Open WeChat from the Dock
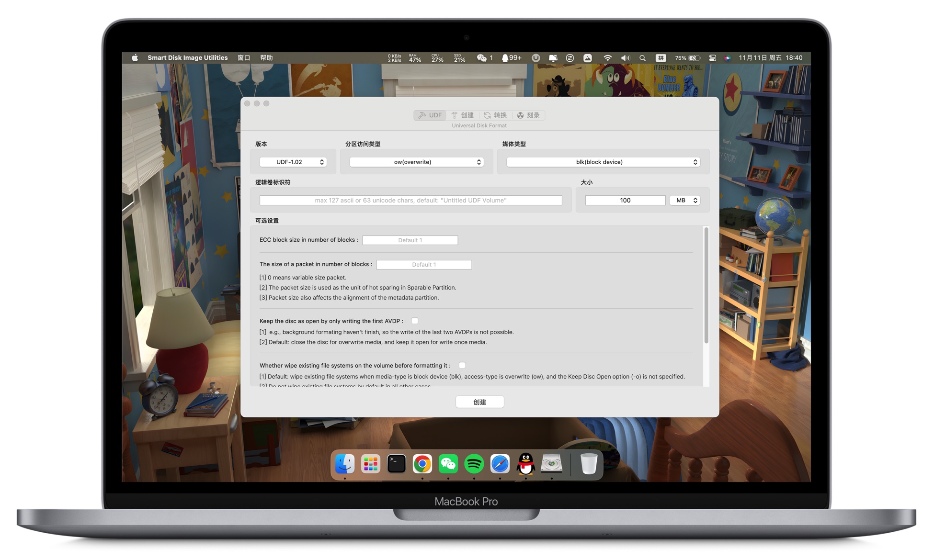934x560 pixels. pos(448,464)
